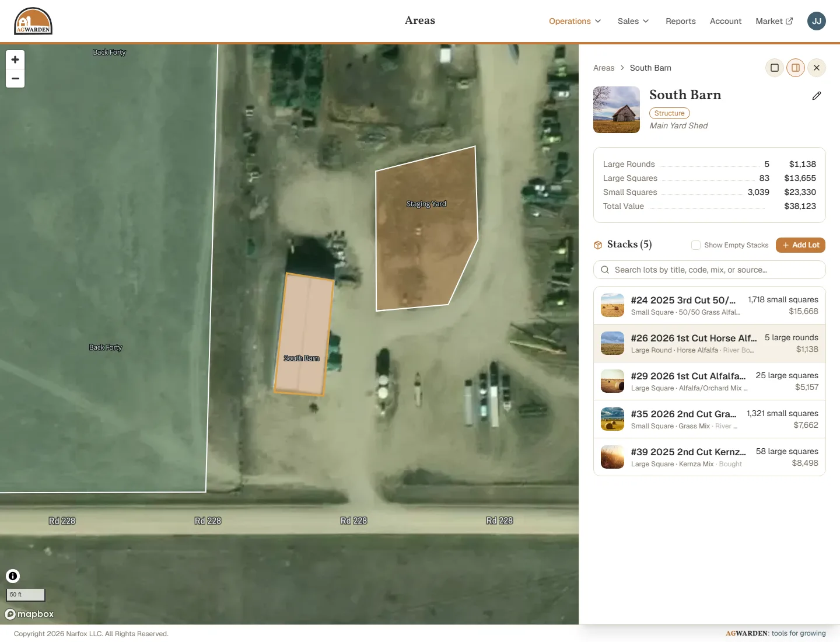
Task: Focus the search lots input field
Action: (709, 270)
